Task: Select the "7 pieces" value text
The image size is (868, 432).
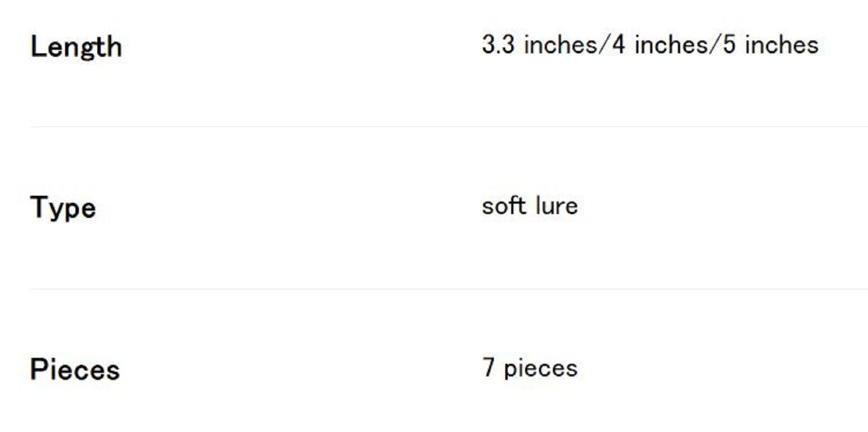Action: tap(530, 368)
